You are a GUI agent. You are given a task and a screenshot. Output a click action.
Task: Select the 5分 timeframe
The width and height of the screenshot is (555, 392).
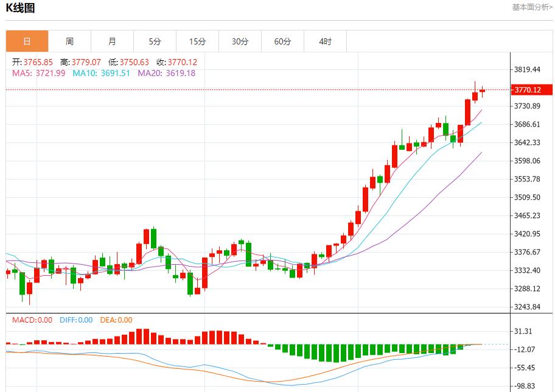pos(155,41)
